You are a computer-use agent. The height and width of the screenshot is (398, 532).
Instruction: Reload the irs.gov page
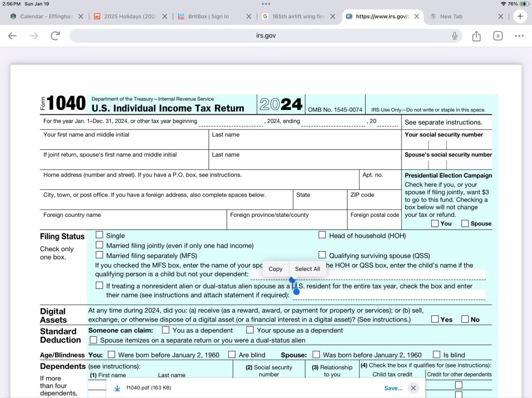pos(55,36)
